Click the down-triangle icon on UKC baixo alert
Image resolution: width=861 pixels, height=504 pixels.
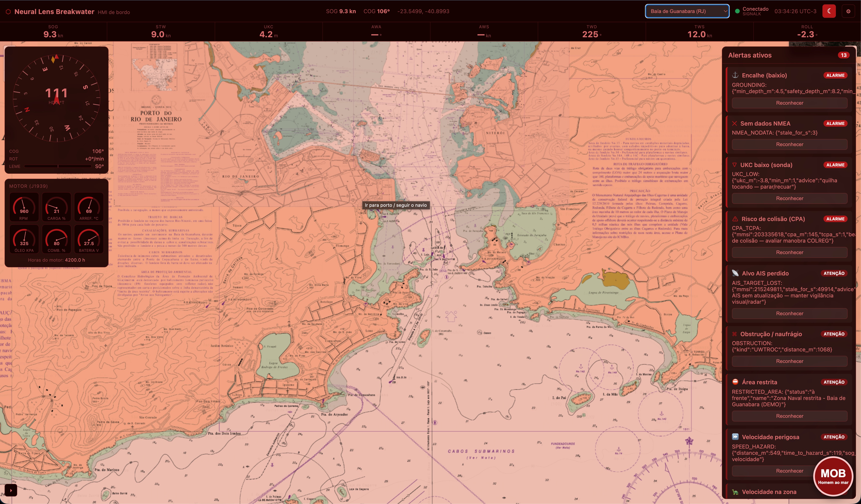[x=735, y=165]
